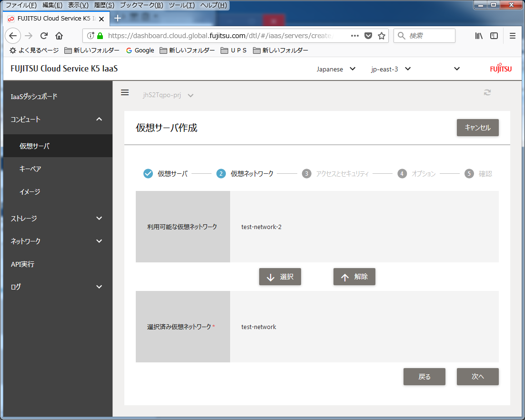Click the 解除 up-arrow button
The height and width of the screenshot is (420, 525).
[x=354, y=277]
